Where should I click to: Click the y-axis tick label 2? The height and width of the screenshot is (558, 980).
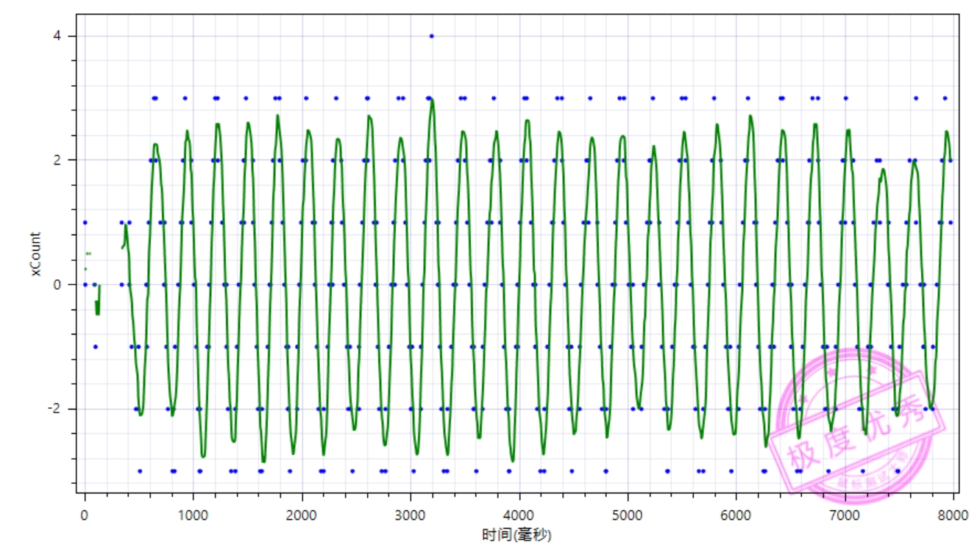(x=65, y=160)
